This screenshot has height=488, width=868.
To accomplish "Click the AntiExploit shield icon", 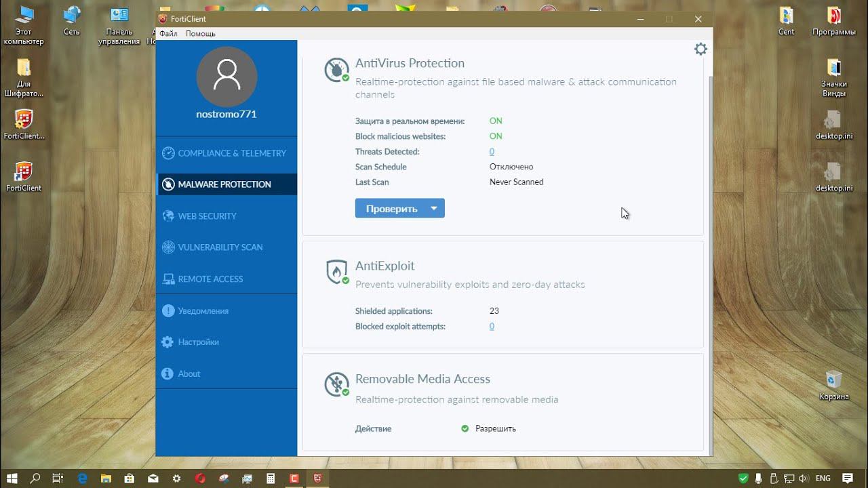I will point(336,272).
